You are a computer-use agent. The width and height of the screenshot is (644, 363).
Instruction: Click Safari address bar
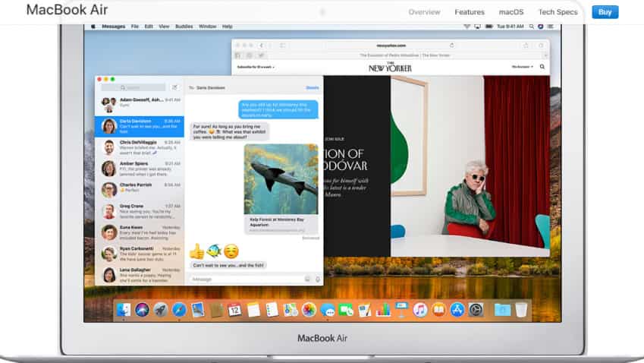[391, 46]
